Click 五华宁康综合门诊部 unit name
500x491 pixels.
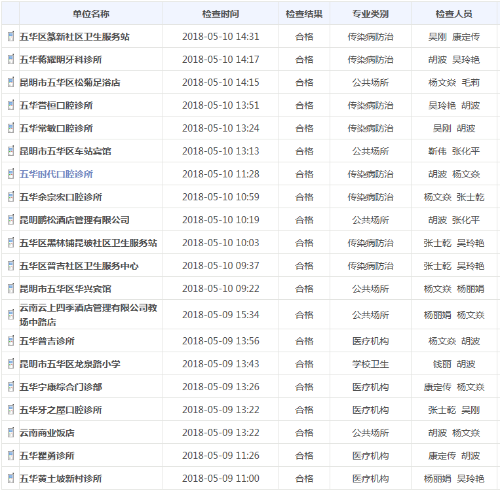click(61, 387)
